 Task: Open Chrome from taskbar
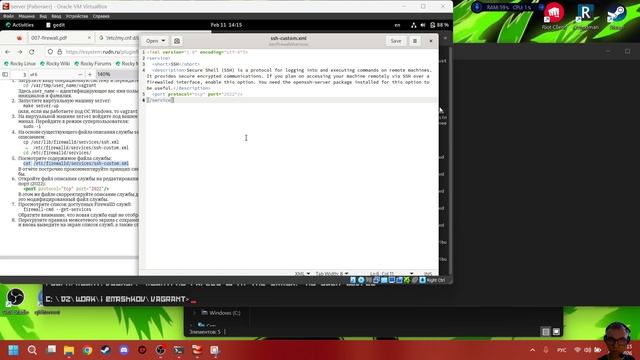pyautogui.click(x=87, y=350)
